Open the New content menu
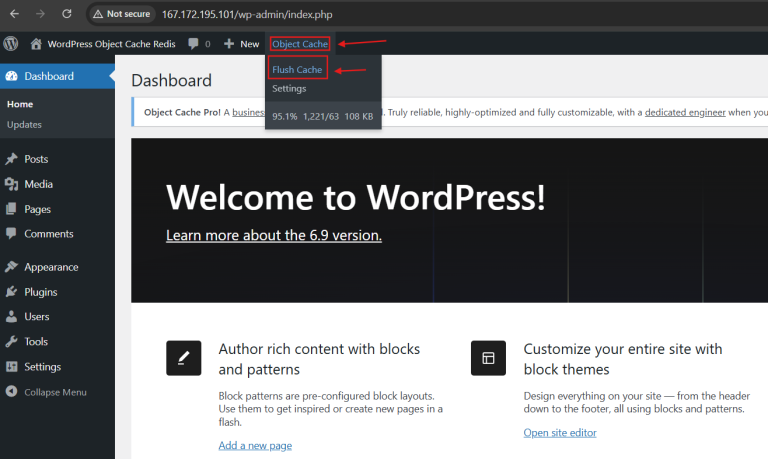768x459 pixels. pyautogui.click(x=249, y=44)
